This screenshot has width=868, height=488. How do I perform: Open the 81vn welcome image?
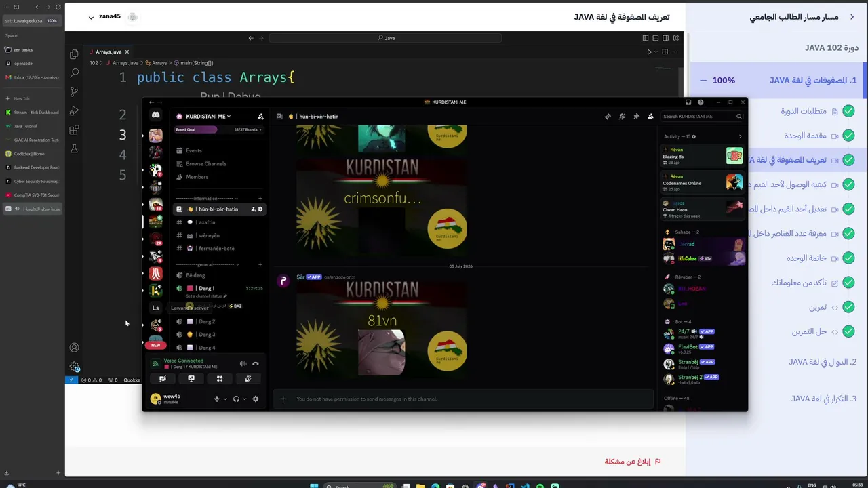pos(381,329)
